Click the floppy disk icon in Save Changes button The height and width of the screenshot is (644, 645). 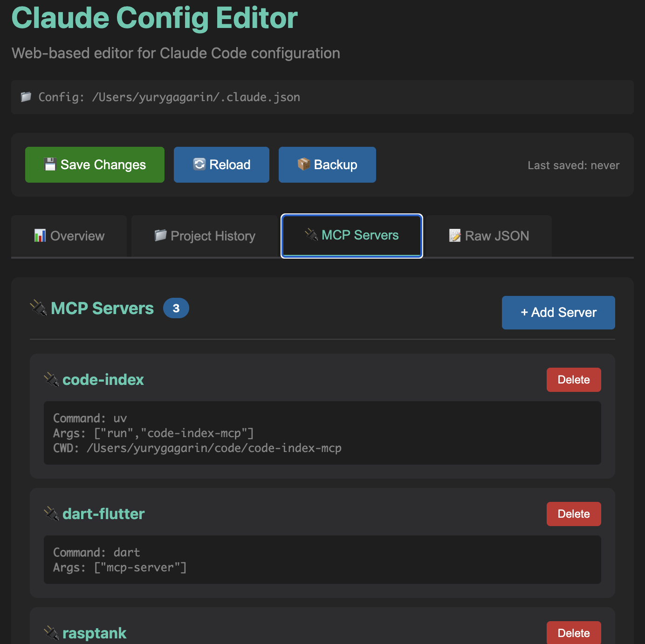pos(50,164)
